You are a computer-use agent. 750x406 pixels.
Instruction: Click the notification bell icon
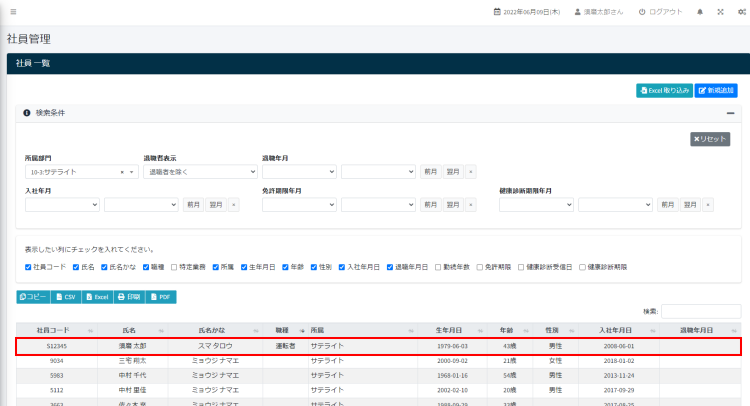coord(700,12)
